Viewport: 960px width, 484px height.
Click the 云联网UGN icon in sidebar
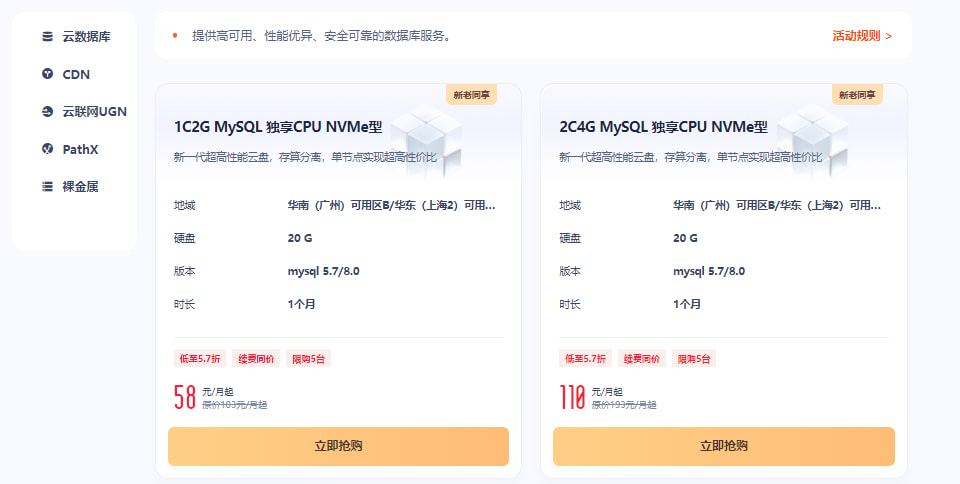tap(47, 111)
